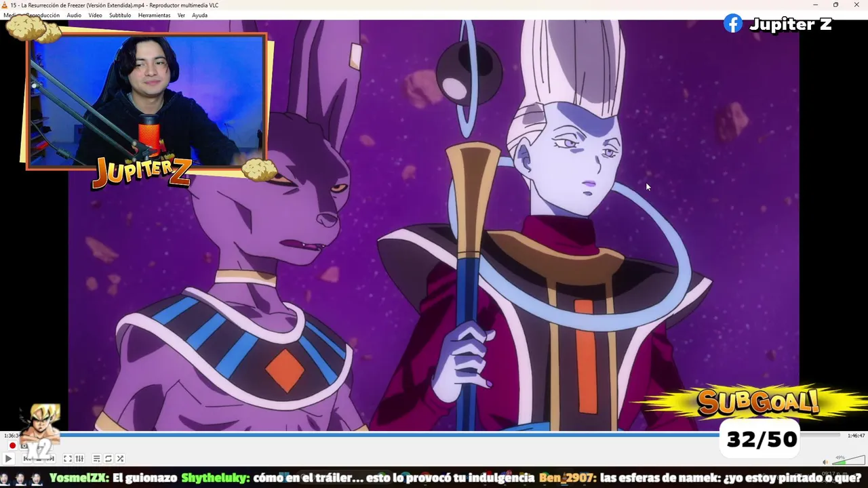Screen dimensions: 868x488
Task: Toggle fullscreen video mode
Action: click(x=68, y=459)
